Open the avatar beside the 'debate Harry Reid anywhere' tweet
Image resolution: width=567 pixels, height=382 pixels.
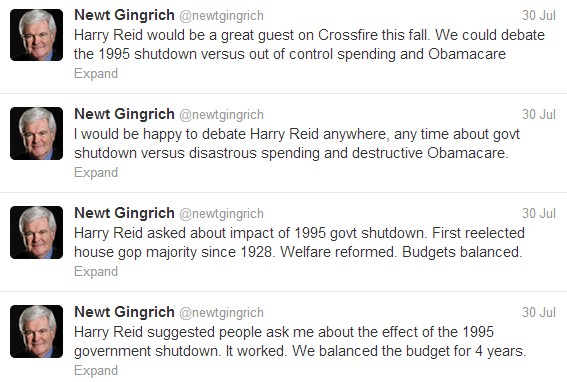click(x=37, y=133)
